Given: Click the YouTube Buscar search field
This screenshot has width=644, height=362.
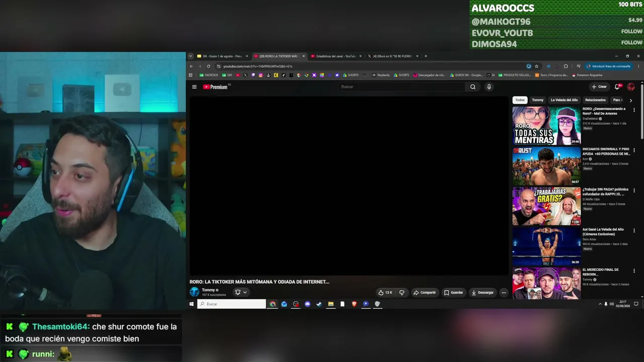Looking at the screenshot, I should [403, 87].
